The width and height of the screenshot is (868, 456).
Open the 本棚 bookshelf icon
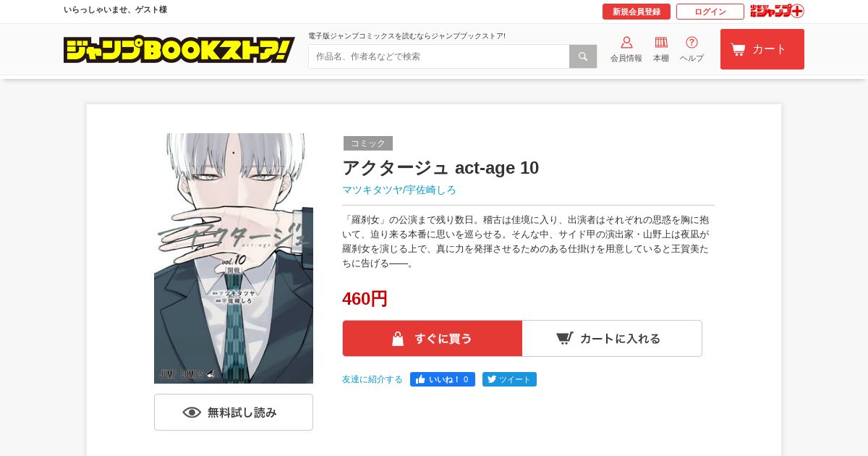coord(661,49)
